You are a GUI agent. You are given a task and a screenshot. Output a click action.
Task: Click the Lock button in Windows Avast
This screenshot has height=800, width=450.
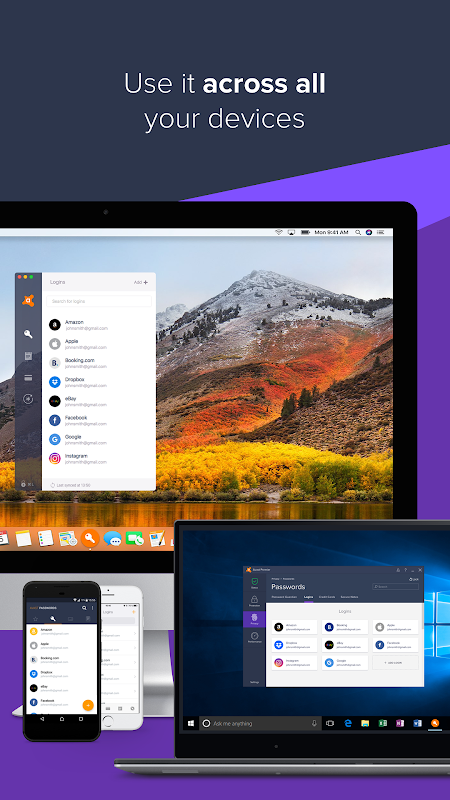tap(414, 579)
